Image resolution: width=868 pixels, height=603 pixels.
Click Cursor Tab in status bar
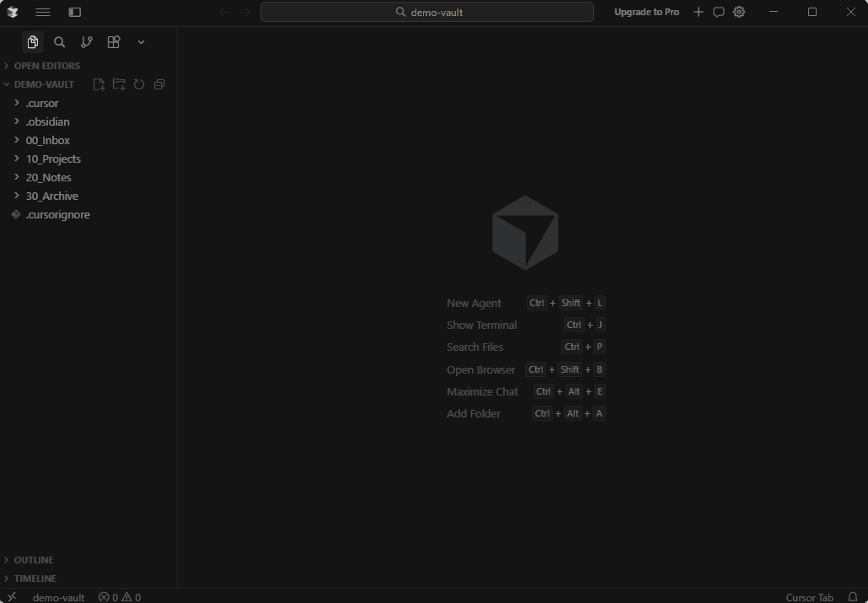(809, 597)
